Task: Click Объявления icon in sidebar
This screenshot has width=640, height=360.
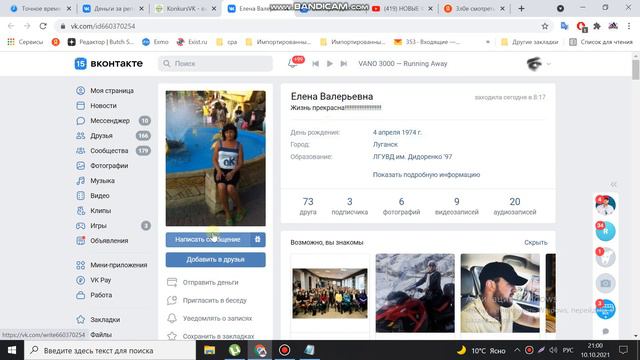Action: point(81,240)
